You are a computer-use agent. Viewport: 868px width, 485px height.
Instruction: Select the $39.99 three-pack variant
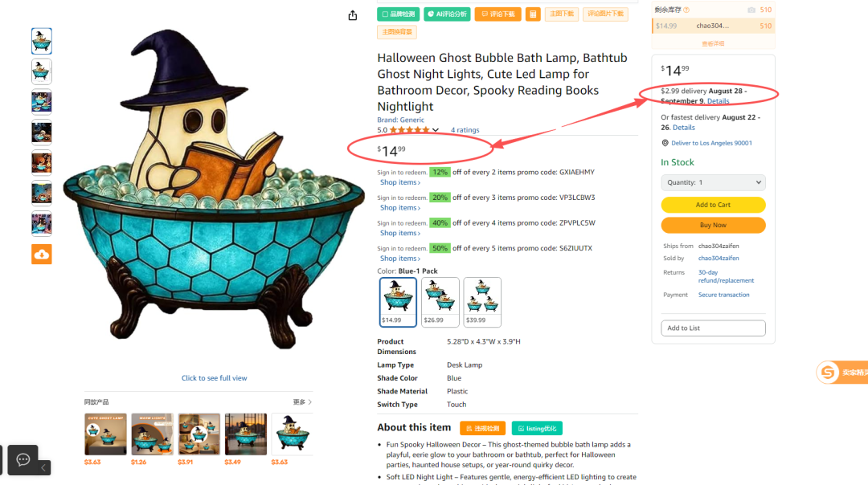click(482, 302)
